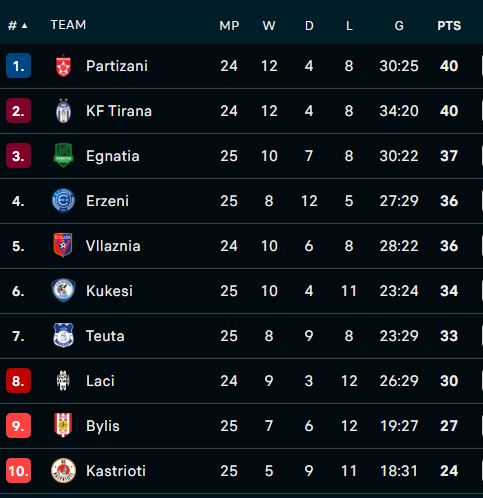Click the Bylis striped crest

coord(63,425)
